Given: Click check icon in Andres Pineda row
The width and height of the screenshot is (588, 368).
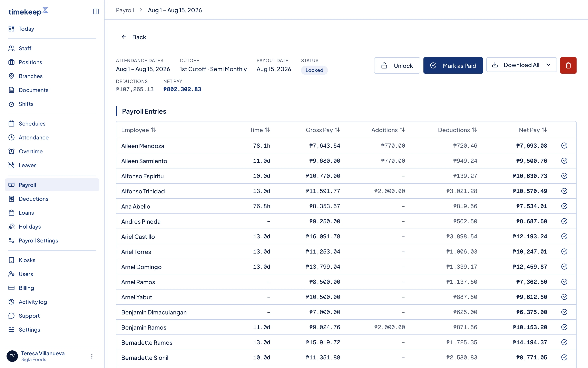Looking at the screenshot, I should [x=564, y=221].
